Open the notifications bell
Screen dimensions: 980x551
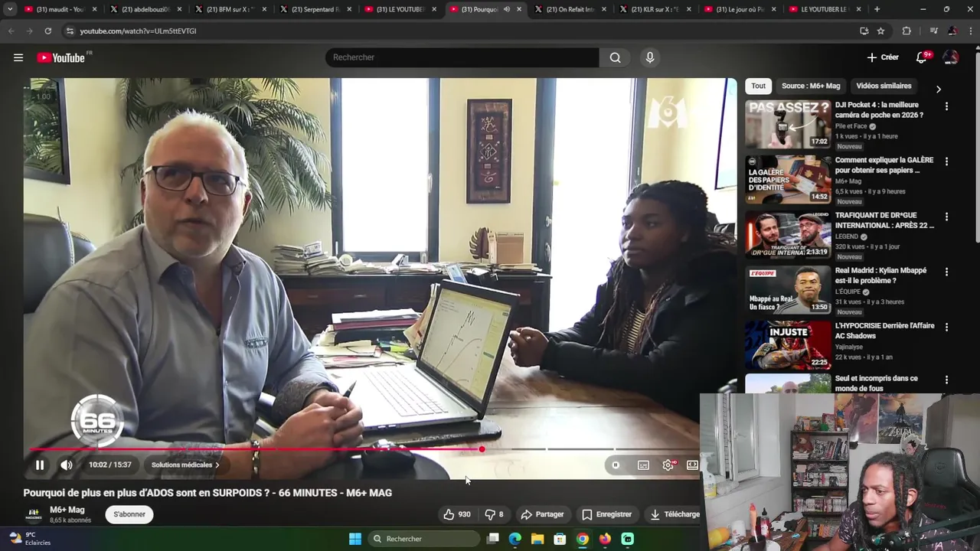922,57
